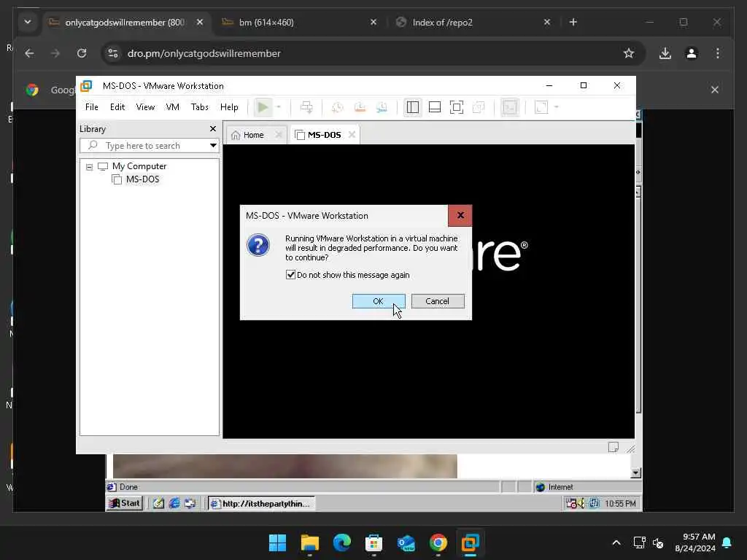Collapse the My Computer tree node
Image resolution: width=747 pixels, height=560 pixels.
(x=89, y=167)
